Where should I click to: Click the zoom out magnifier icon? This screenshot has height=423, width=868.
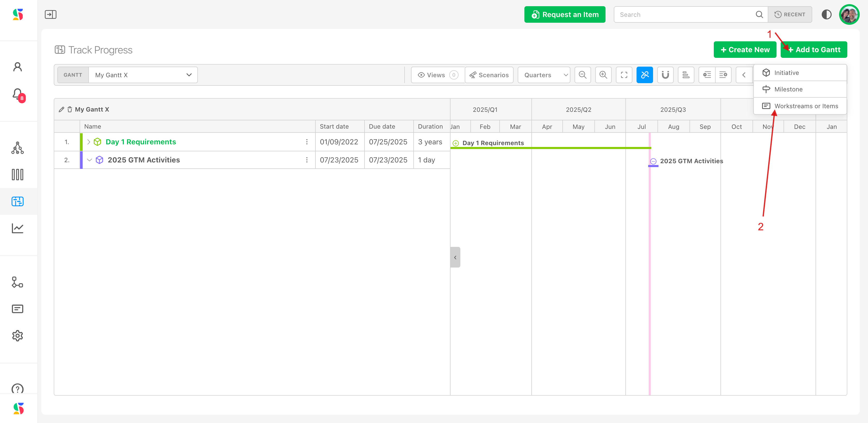point(582,75)
